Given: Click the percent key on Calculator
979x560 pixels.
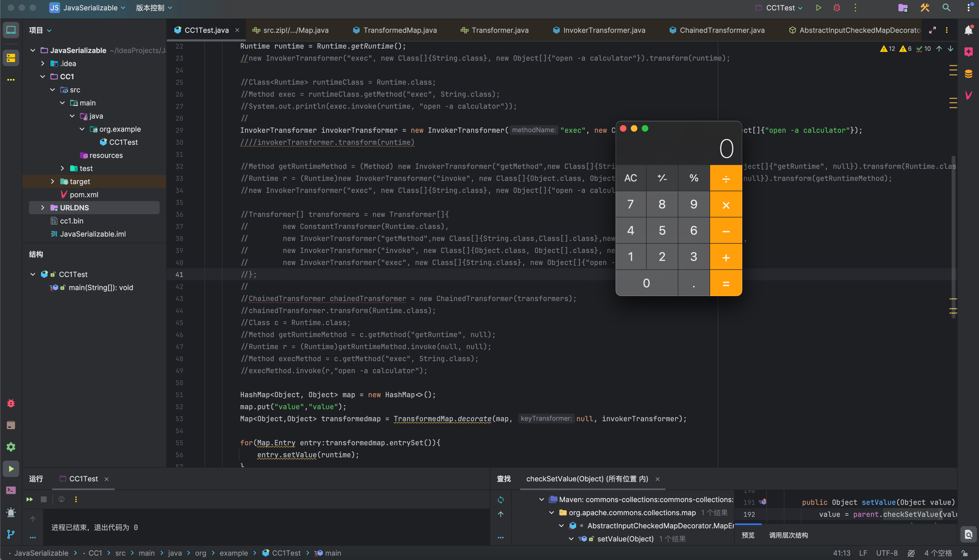Looking at the screenshot, I should click(693, 178).
